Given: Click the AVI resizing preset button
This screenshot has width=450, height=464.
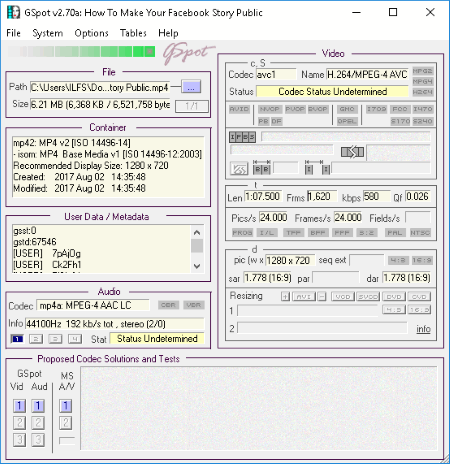Looking at the screenshot, I should 304,296.
